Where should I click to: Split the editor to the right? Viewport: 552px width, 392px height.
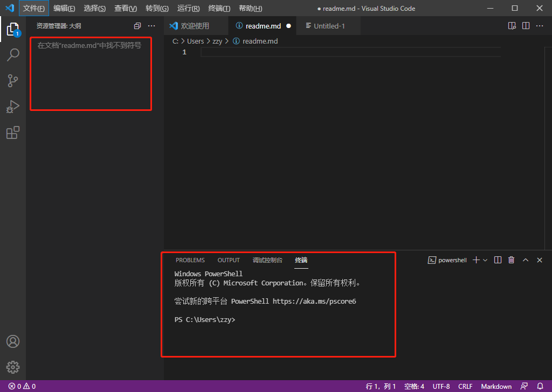(526, 26)
